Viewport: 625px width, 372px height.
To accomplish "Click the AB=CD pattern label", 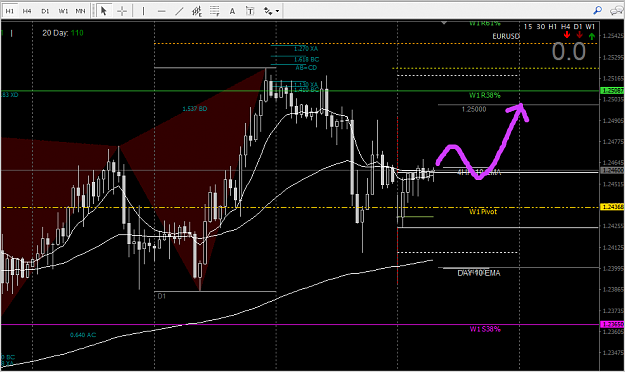I will coord(306,68).
